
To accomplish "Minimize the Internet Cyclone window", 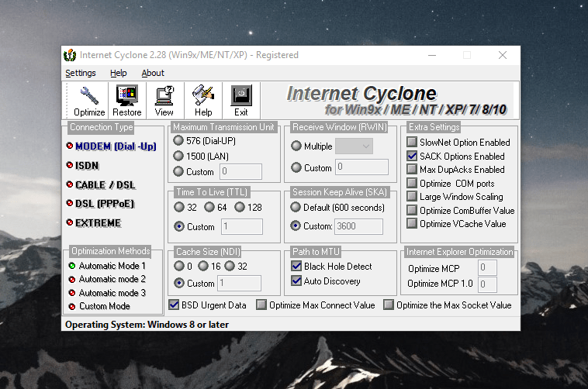I will pyautogui.click(x=432, y=55).
